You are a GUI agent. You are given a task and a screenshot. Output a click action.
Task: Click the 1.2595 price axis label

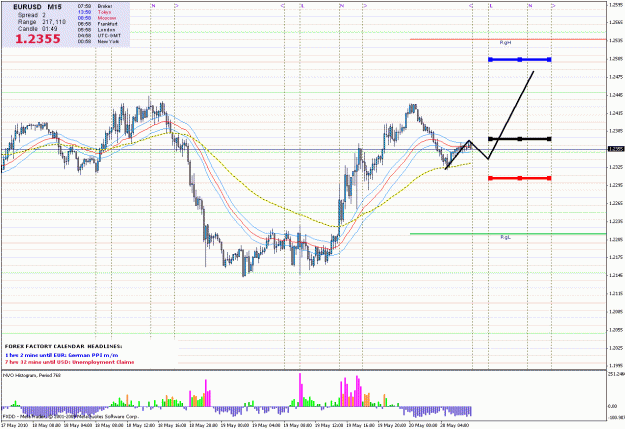[x=616, y=4]
